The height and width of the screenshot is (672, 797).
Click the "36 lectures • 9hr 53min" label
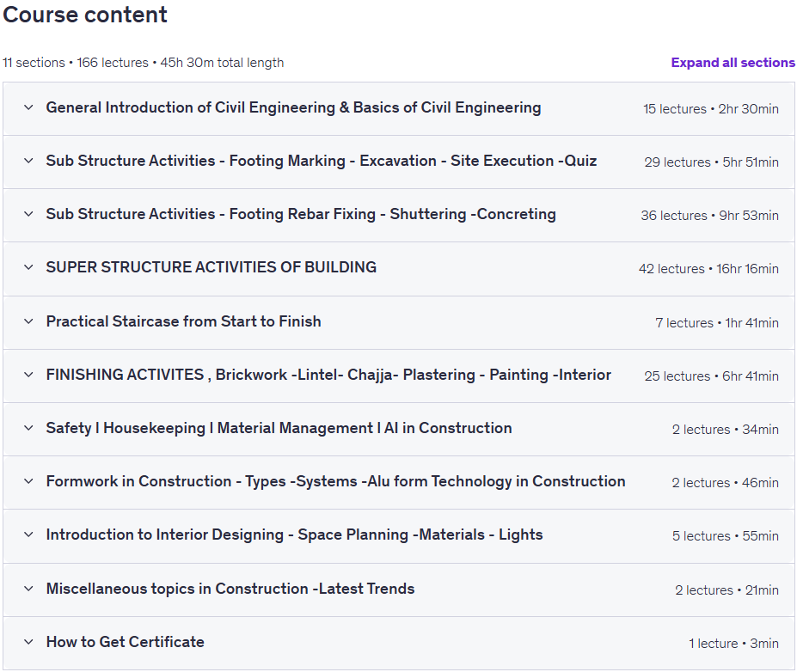(x=709, y=216)
